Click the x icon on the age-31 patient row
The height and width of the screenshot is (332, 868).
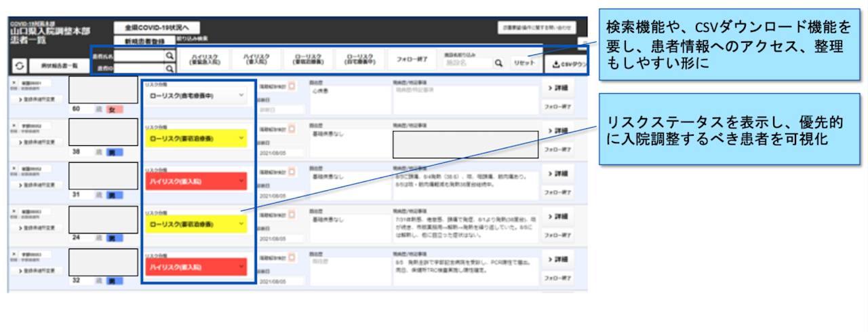[14, 168]
